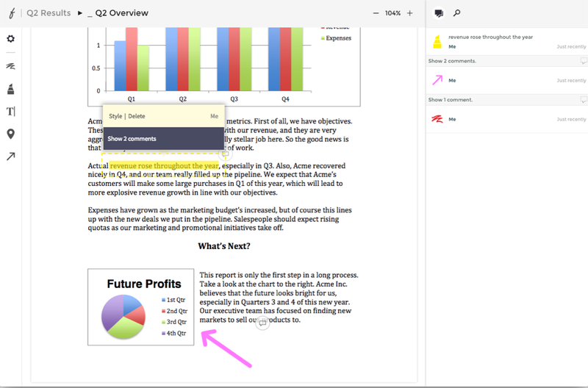The image size is (588, 388).
Task: Click the 1st Qtr legend entry
Action: click(173, 300)
